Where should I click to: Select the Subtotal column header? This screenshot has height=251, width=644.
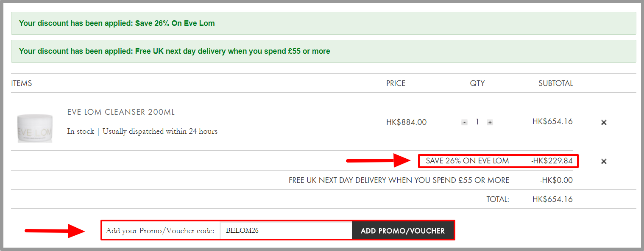(555, 83)
